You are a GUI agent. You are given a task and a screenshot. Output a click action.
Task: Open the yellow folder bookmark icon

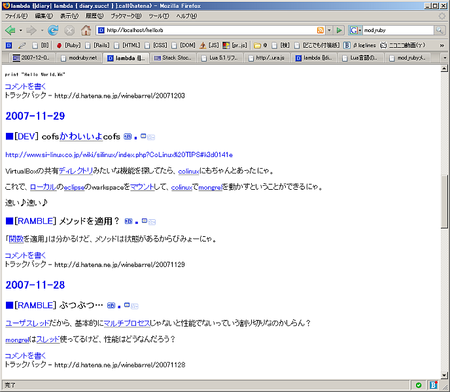coord(257,45)
